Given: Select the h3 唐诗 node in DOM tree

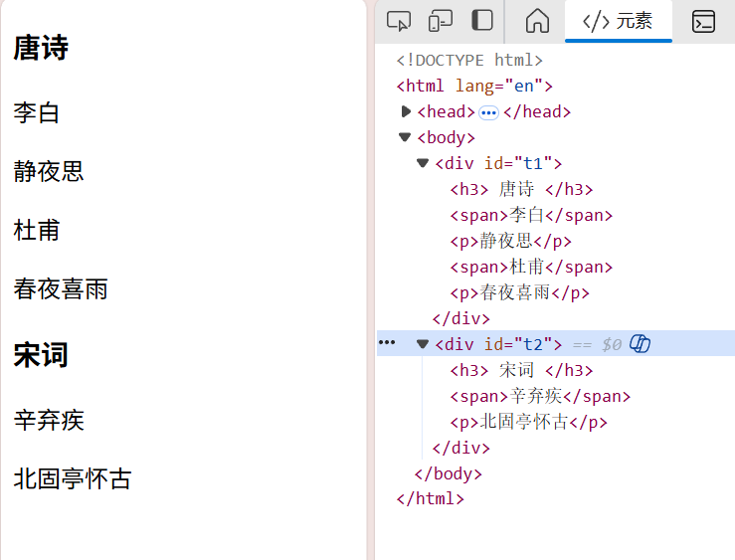Looking at the screenshot, I should coord(521,189).
